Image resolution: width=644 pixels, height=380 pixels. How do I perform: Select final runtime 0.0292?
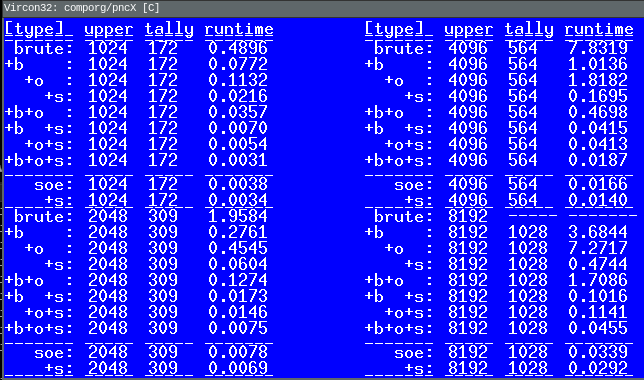[598, 368]
